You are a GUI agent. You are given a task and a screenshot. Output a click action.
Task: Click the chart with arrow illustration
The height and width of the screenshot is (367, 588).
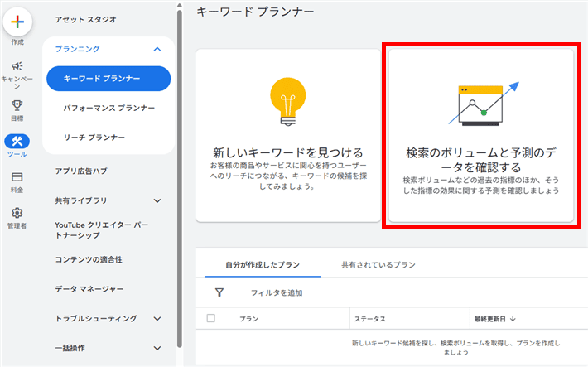tap(484, 104)
